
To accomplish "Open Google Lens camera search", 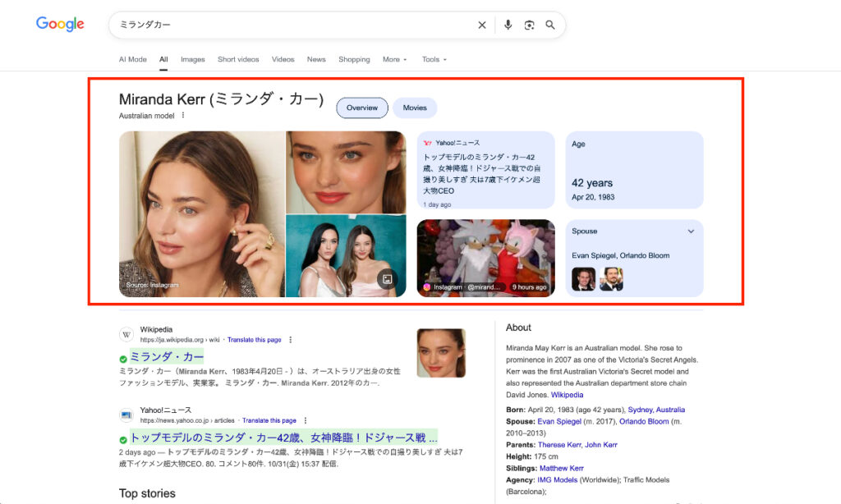I will pos(529,25).
